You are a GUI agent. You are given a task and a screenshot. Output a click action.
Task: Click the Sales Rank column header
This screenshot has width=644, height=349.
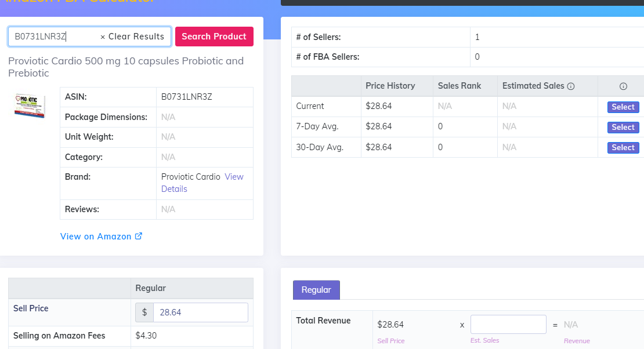tap(460, 86)
